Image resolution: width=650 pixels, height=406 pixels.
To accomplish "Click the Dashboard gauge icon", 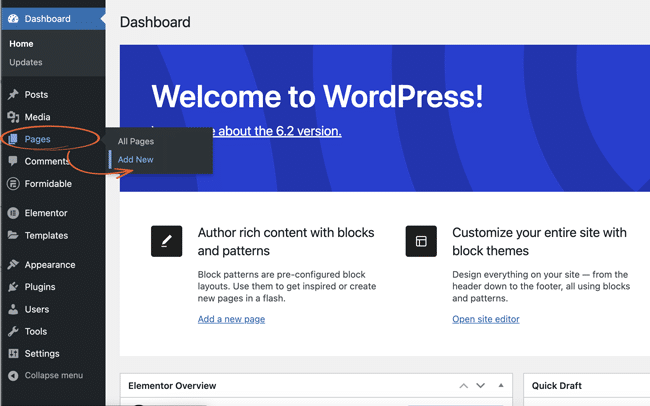I will coord(13,19).
